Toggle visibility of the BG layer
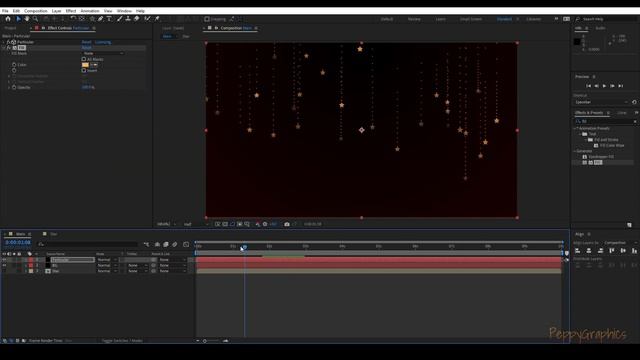Viewport: 640px width, 360px height. [x=4, y=265]
